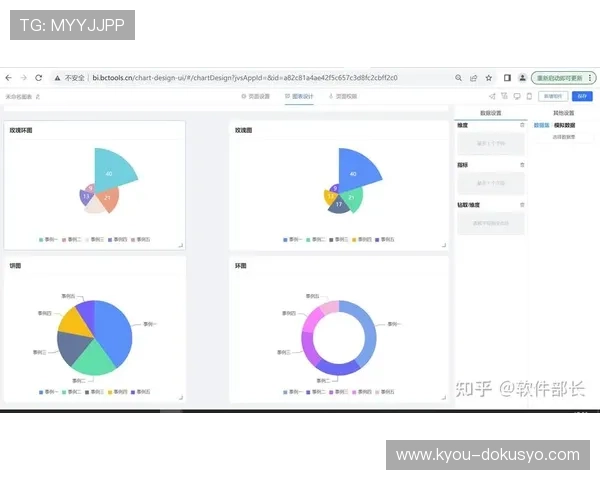Viewport: 600px width, 480px height.
Task: Toggle 事例五 legend in 环图 chart
Action: pos(385,392)
